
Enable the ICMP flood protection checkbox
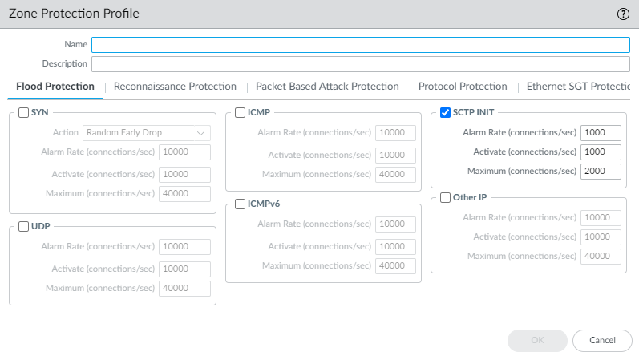click(x=241, y=113)
